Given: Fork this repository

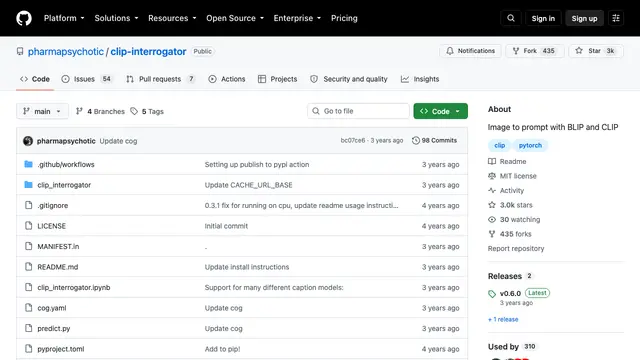Looking at the screenshot, I should pyautogui.click(x=535, y=51).
